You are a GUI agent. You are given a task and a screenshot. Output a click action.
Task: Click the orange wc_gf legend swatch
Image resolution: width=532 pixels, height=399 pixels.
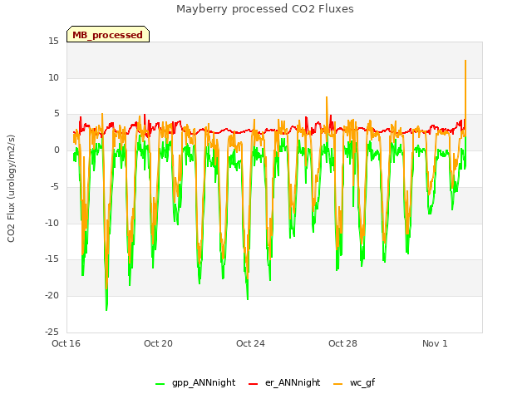(x=338, y=384)
